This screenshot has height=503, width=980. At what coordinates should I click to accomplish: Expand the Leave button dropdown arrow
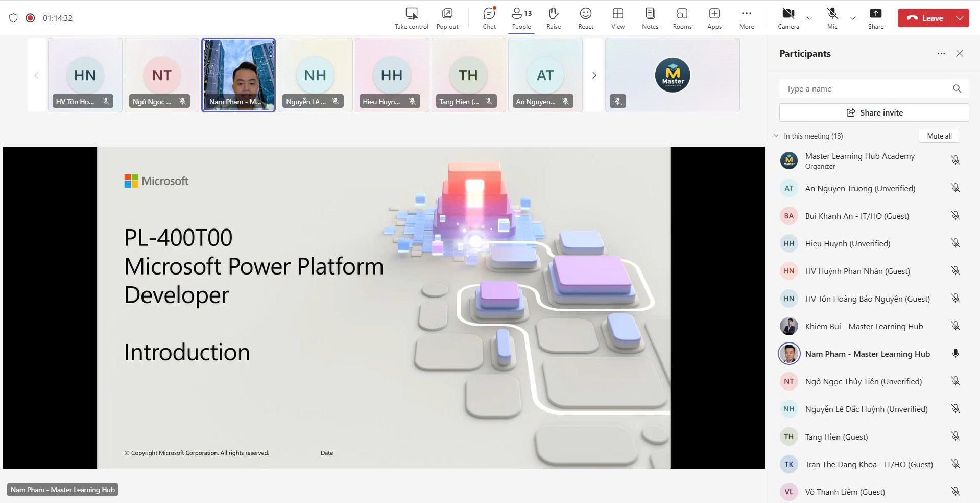tap(960, 18)
